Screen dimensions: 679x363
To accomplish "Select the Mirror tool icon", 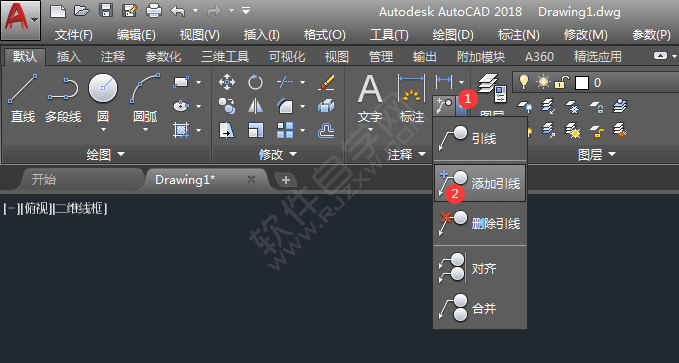I will tap(255, 106).
